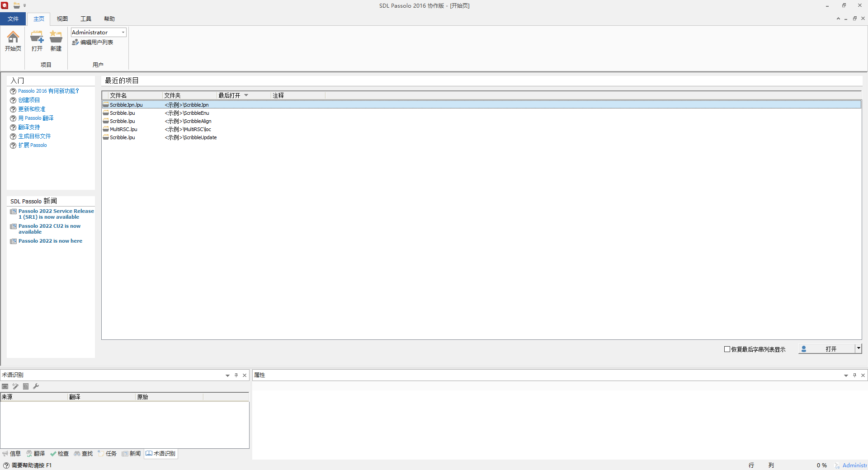Click the 打开 project icon in the ribbon
This screenshot has width=868, height=470.
point(37,41)
